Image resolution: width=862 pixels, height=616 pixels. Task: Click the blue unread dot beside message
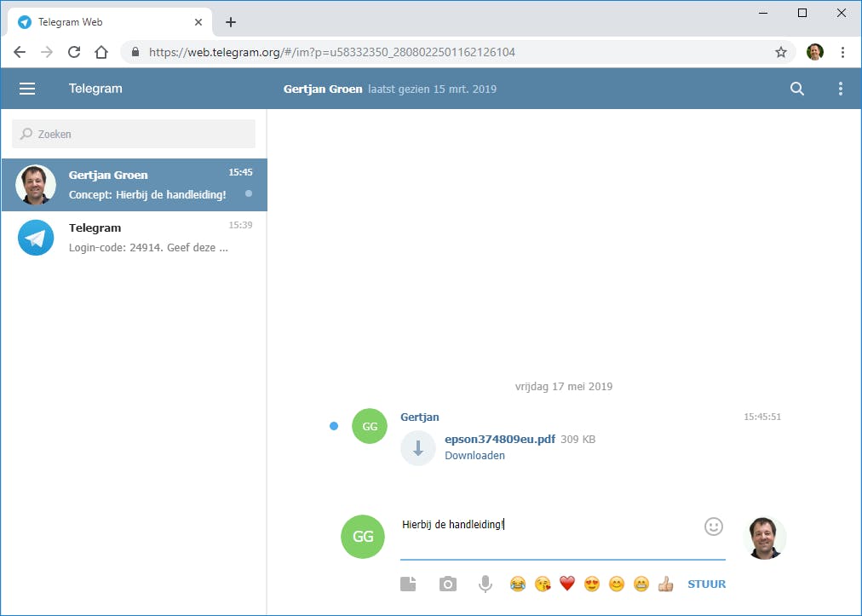point(334,426)
